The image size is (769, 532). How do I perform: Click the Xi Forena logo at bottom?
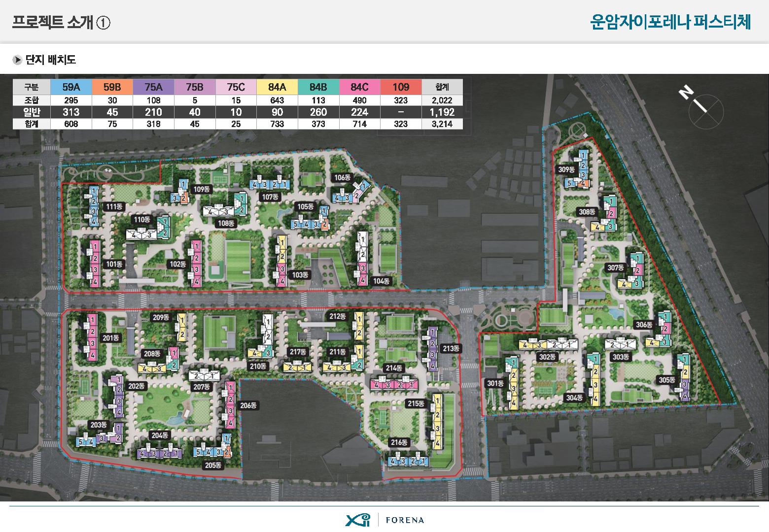coord(384,520)
